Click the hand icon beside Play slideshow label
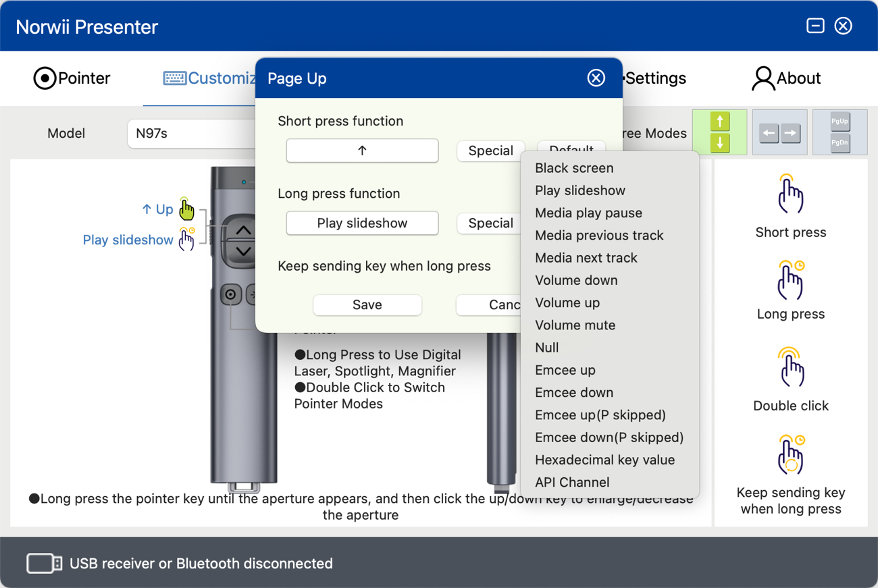 186,239
